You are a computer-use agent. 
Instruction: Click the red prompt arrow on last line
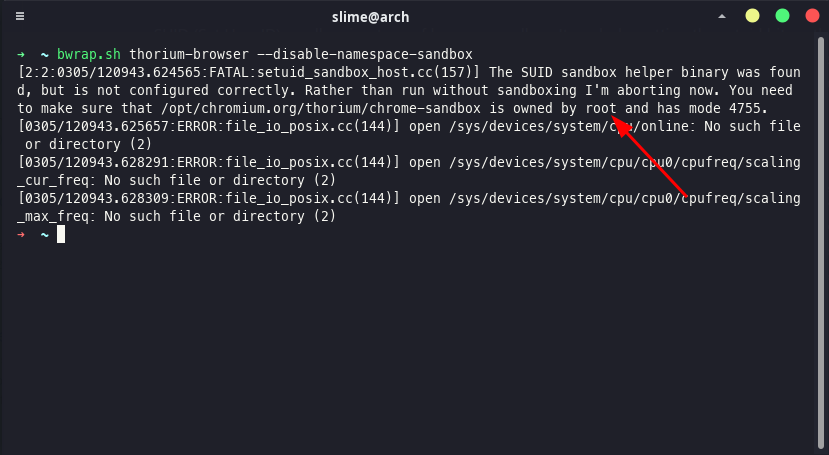pyautogui.click(x=21, y=234)
